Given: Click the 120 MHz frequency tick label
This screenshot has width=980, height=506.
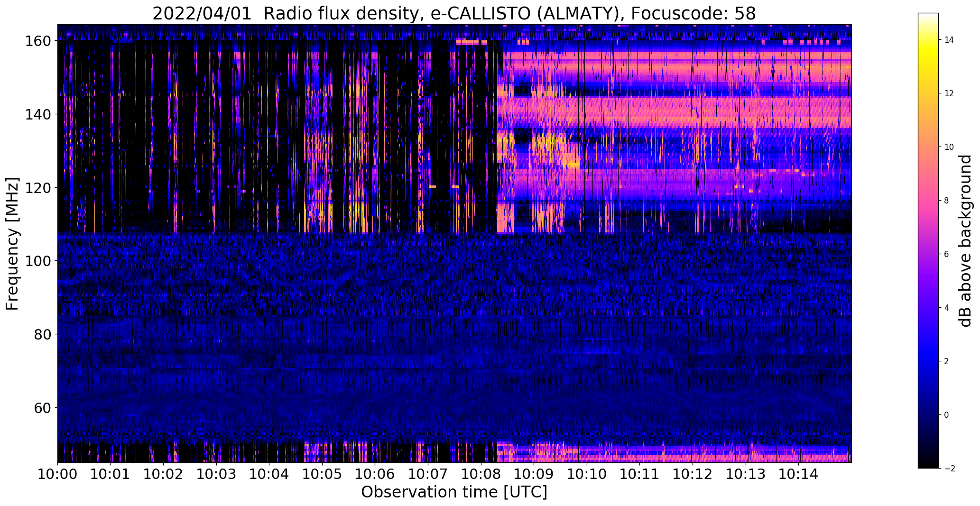Looking at the screenshot, I should click(x=38, y=188).
